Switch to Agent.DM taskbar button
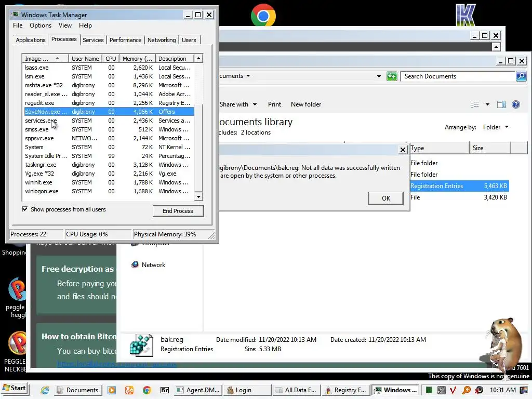This screenshot has width=532, height=399. pos(198,390)
